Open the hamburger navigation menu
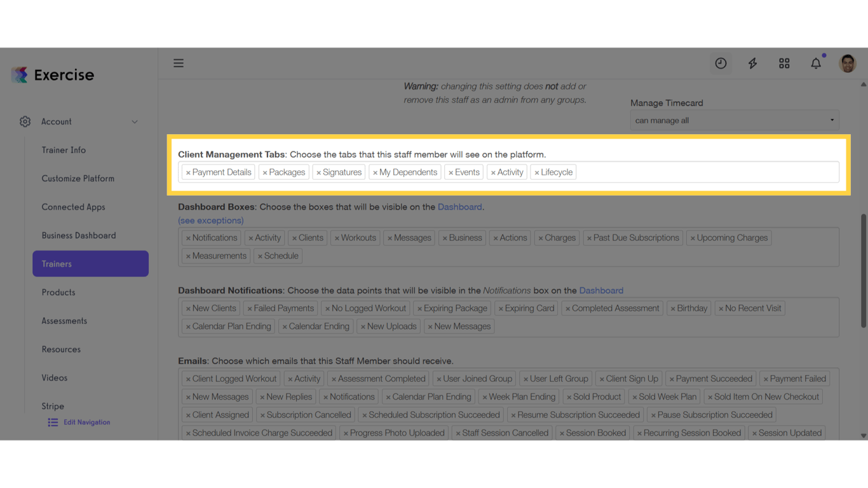Screen dimensions: 868x488 tap(178, 63)
